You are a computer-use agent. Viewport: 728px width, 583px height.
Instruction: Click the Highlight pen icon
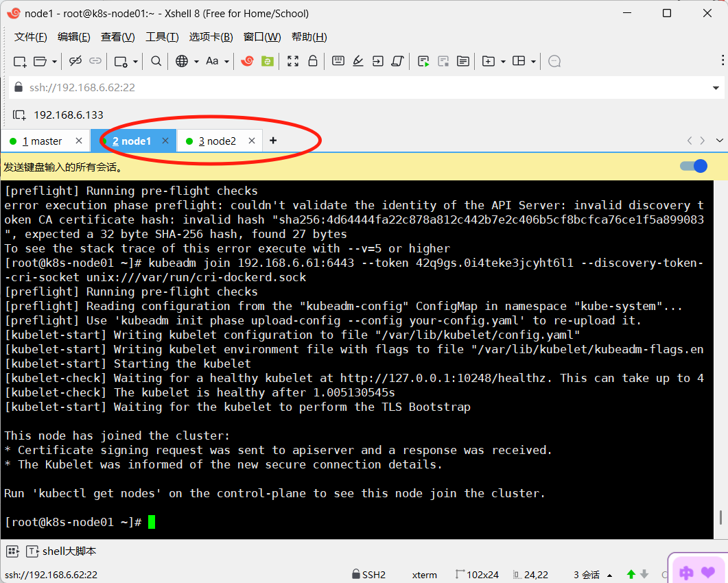(x=358, y=61)
